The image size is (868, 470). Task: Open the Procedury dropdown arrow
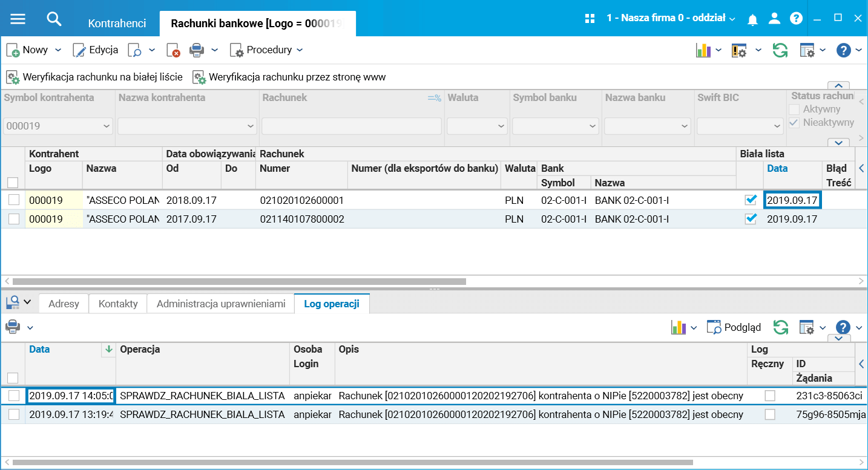click(x=300, y=50)
